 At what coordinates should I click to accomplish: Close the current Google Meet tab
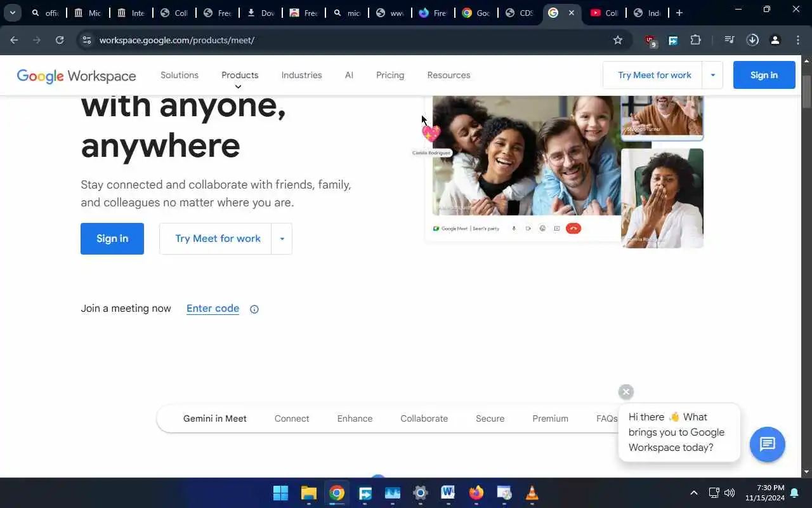pos(572,13)
